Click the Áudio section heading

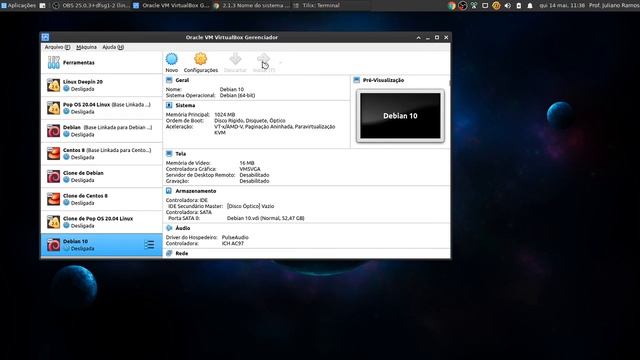point(182,228)
